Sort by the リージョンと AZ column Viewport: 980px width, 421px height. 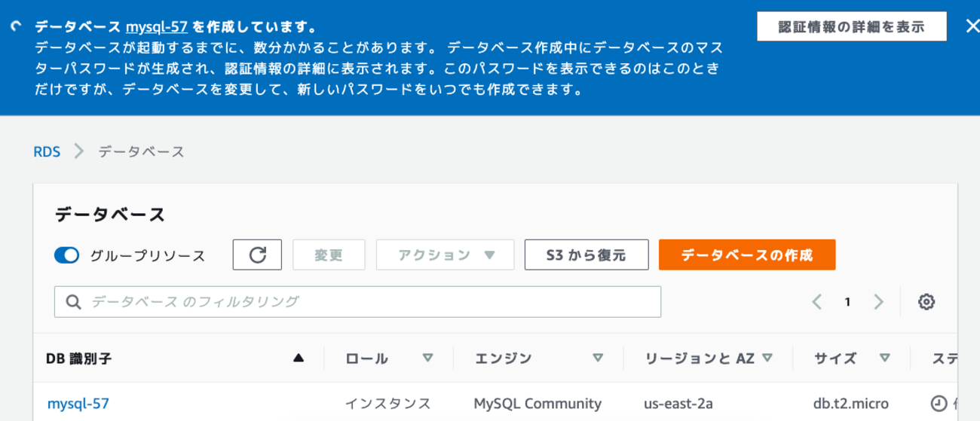[x=767, y=358]
